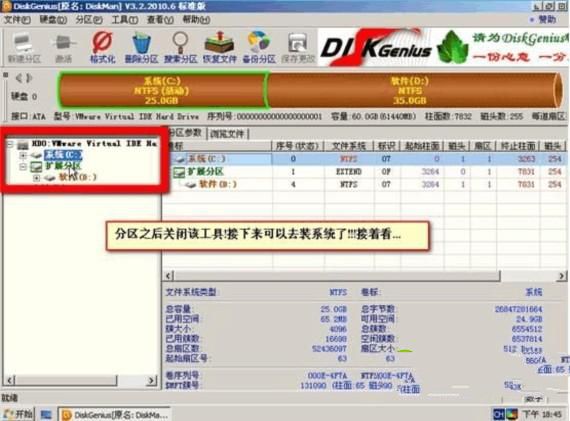Expand the 软件(D:) tree node
The image size is (570, 421).
[36, 178]
